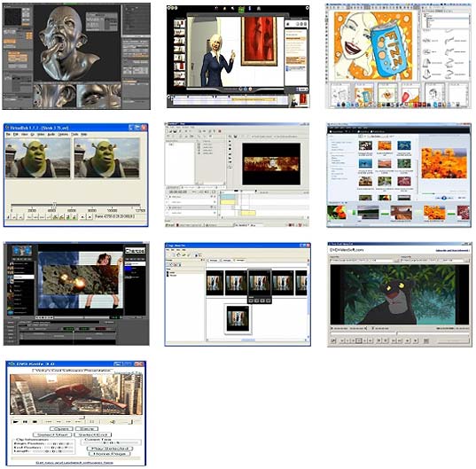
Task: Select the Fizz can page thumbnail in comic app
Action: (x=363, y=93)
